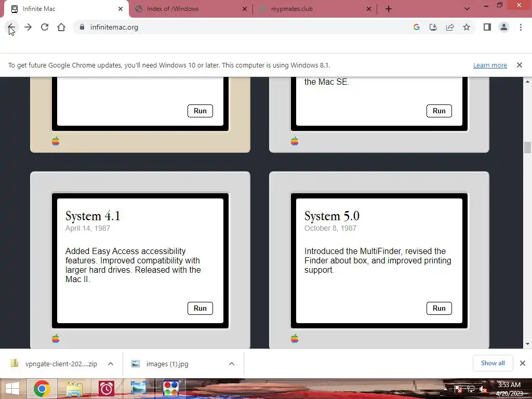Run System 5.0
The width and height of the screenshot is (532, 399).
tap(439, 308)
